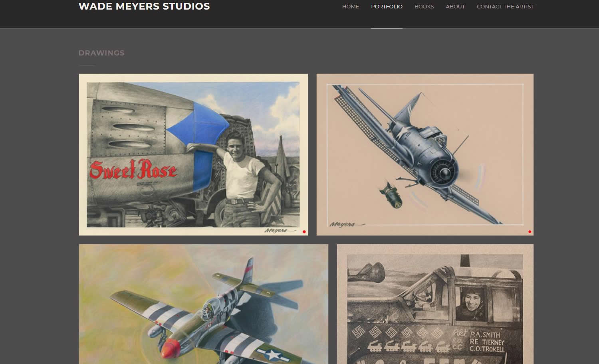Select the Portfolio nav item

click(x=387, y=6)
